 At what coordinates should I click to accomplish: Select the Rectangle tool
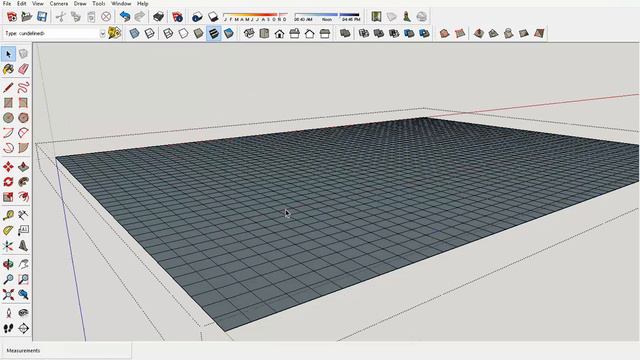point(8,102)
